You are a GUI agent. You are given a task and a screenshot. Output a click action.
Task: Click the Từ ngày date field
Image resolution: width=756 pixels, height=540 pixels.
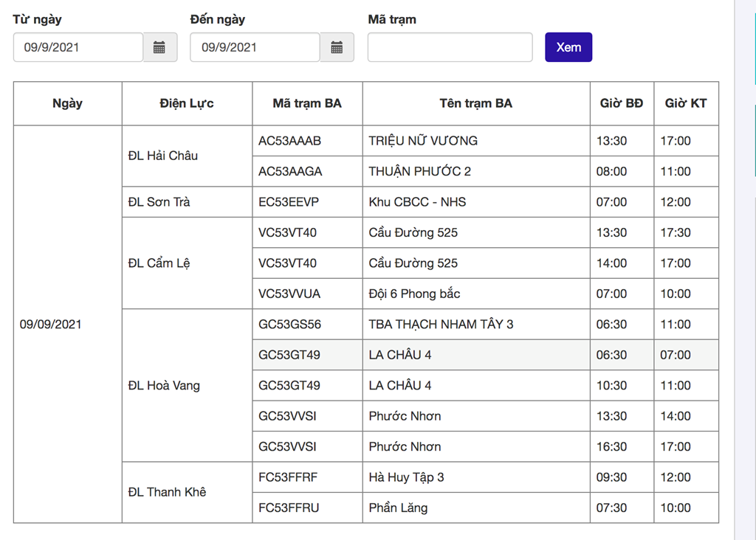pyautogui.click(x=78, y=47)
